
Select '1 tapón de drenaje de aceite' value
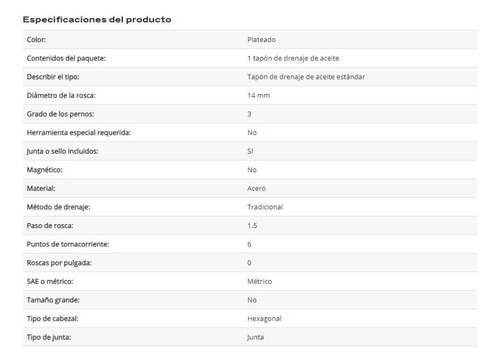tap(293, 58)
